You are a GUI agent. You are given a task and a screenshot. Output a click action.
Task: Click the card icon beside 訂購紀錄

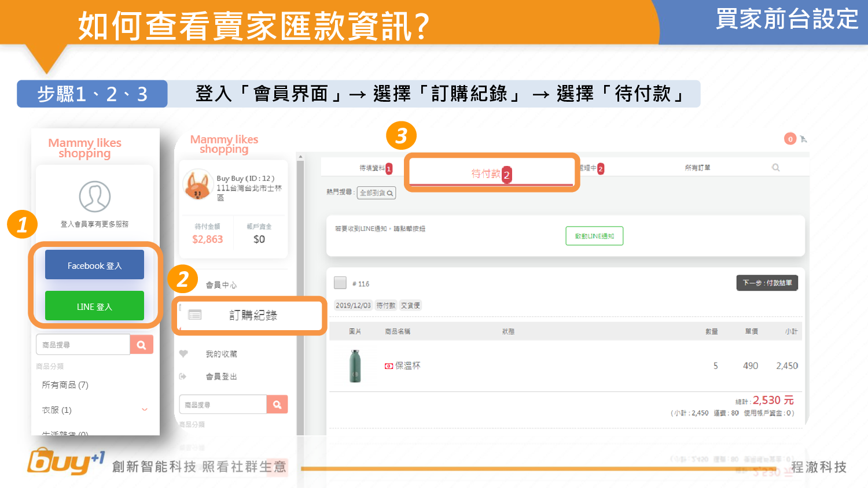pyautogui.click(x=195, y=315)
